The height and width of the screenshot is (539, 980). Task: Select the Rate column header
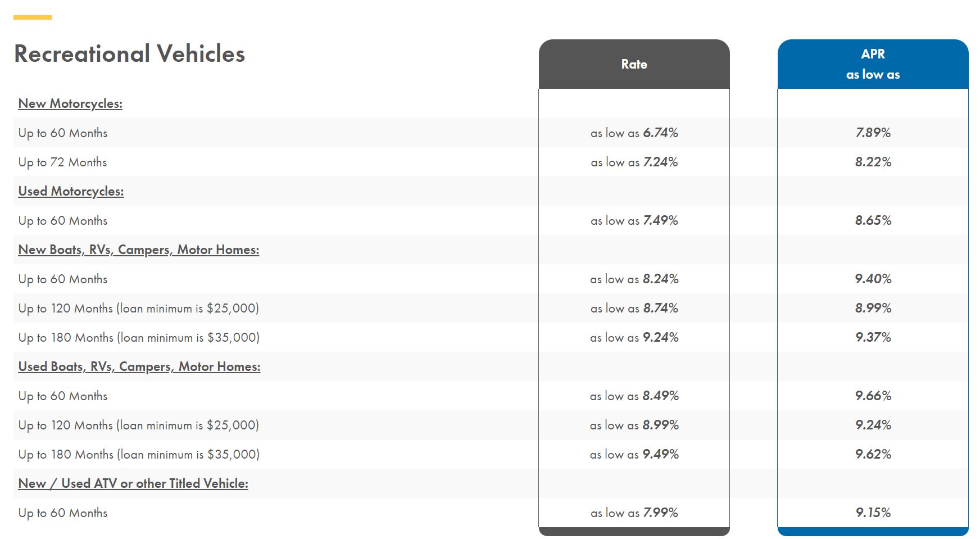(634, 64)
